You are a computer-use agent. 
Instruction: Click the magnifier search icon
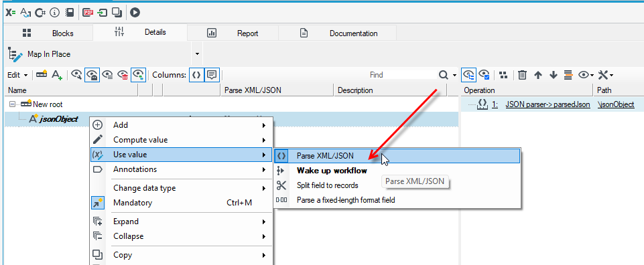click(x=443, y=75)
